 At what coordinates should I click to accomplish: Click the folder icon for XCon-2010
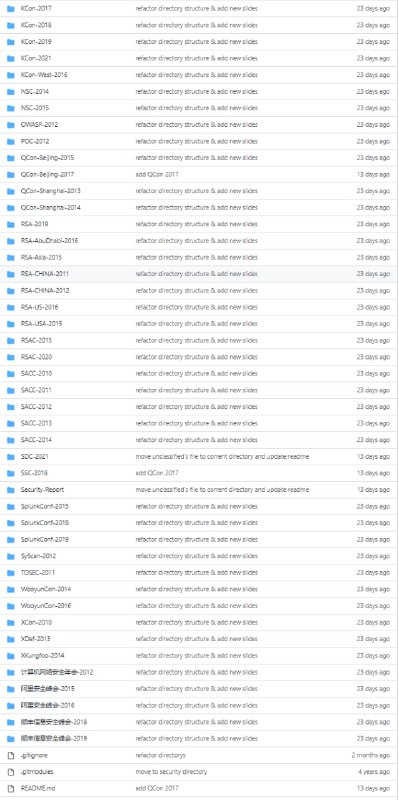(x=11, y=622)
